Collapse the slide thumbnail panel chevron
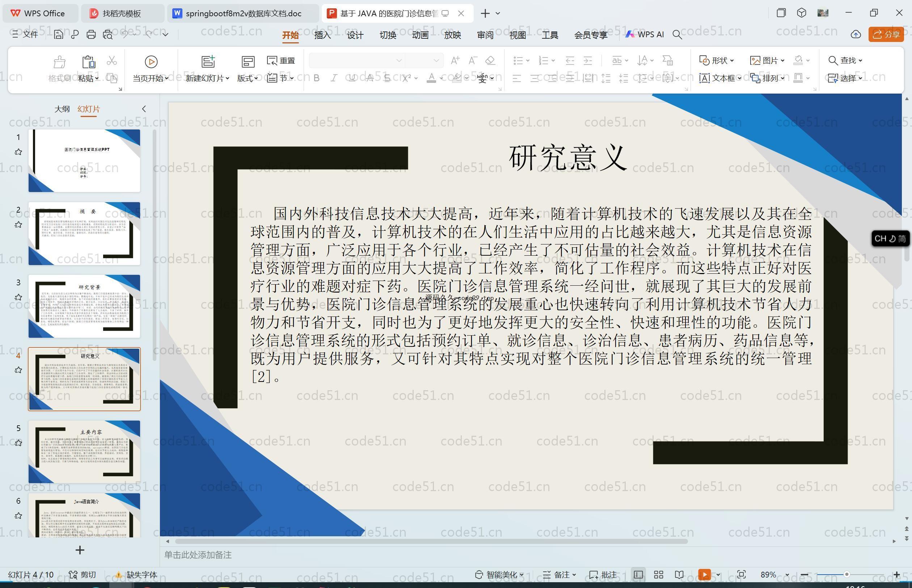Screen dimensions: 912x588 [144, 109]
